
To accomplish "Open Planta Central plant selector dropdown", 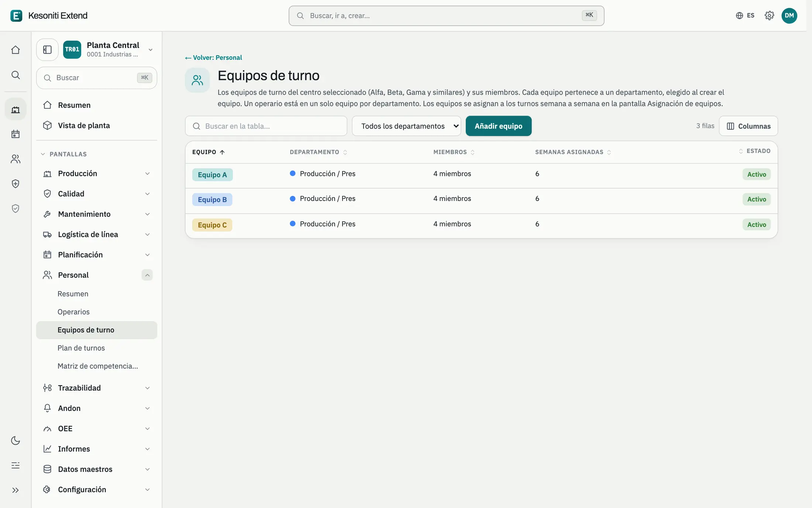I will (109, 50).
